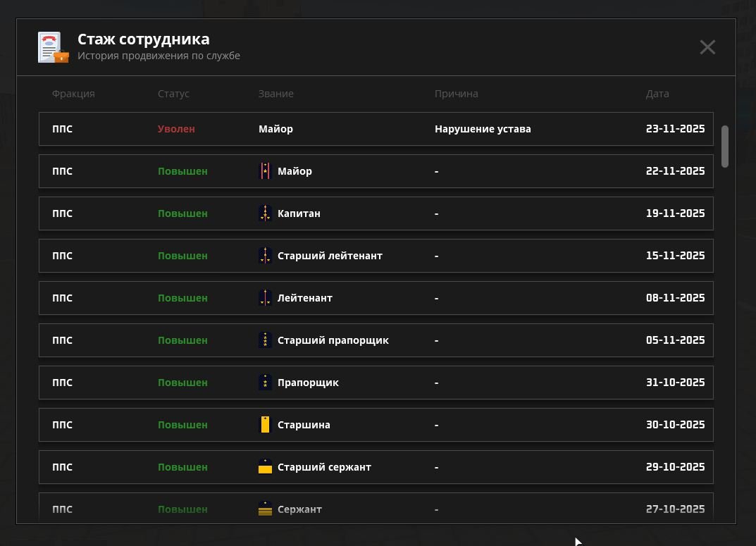Click the Нарушение устава reason text
Viewport: 756px width, 546px height.
483,129
